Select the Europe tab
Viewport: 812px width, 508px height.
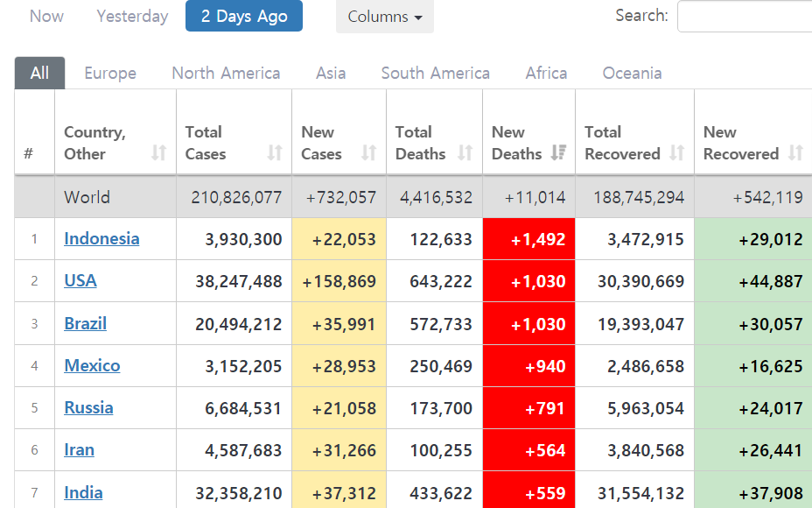click(x=110, y=74)
